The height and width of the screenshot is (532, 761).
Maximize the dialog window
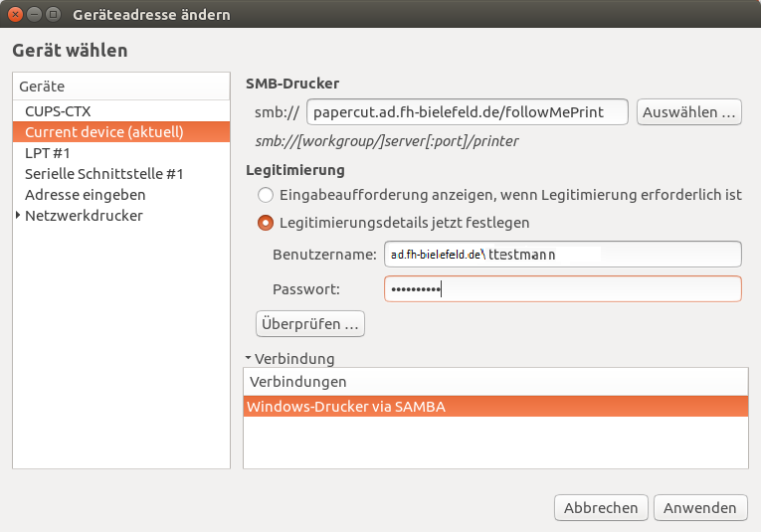pyautogui.click(x=53, y=15)
